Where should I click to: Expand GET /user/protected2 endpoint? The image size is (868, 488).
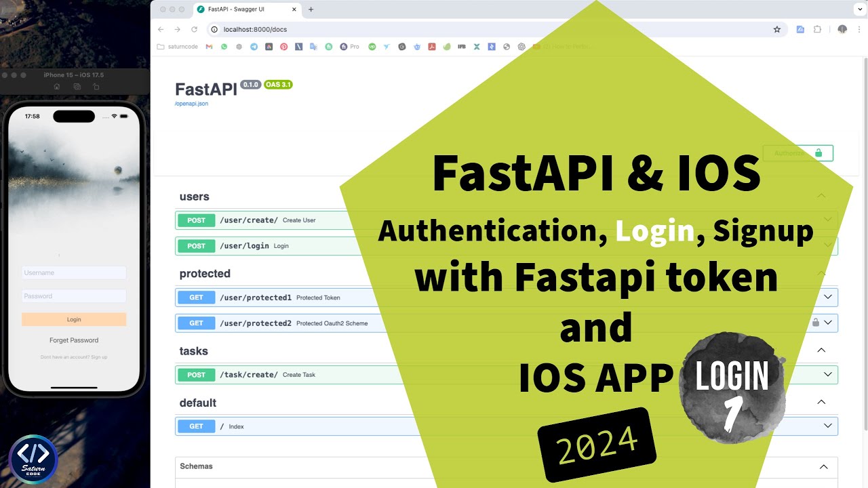coord(506,323)
